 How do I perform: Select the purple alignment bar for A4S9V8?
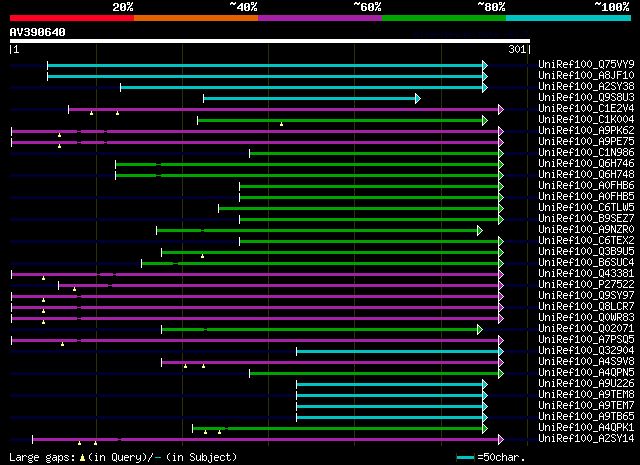click(330, 363)
